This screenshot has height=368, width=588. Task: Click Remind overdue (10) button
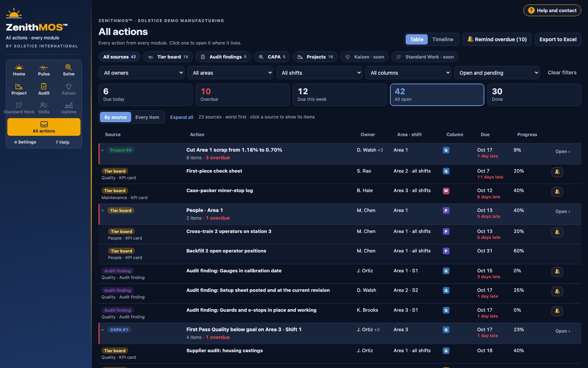(x=496, y=39)
